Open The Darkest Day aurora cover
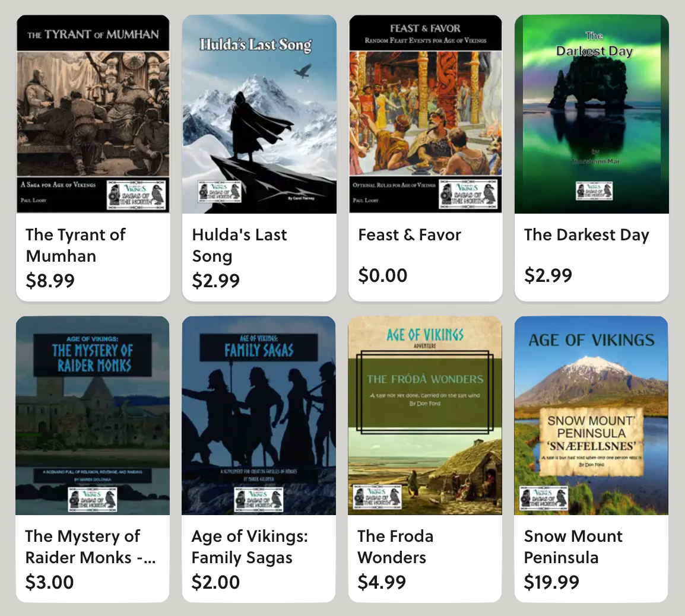This screenshot has width=685, height=616. [592, 114]
